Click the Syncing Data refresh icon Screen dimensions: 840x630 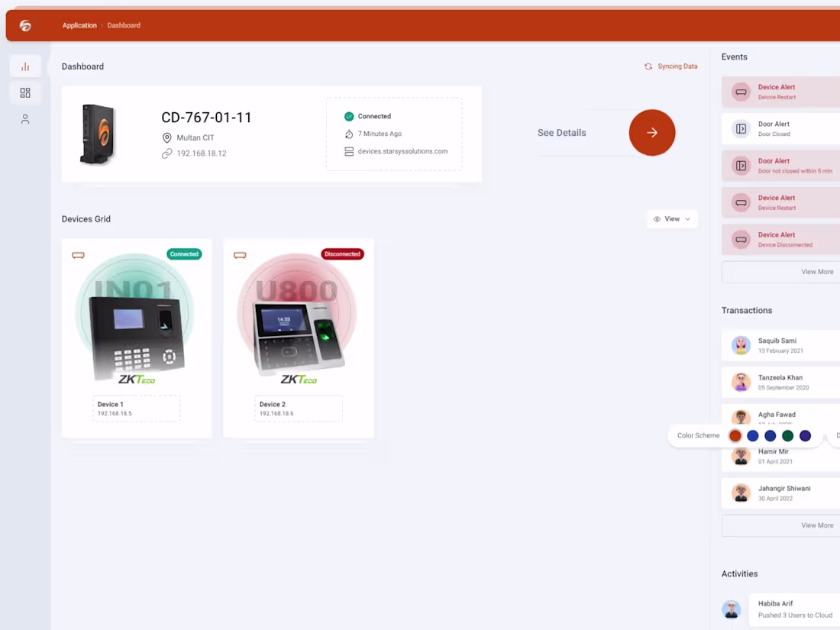pos(648,66)
